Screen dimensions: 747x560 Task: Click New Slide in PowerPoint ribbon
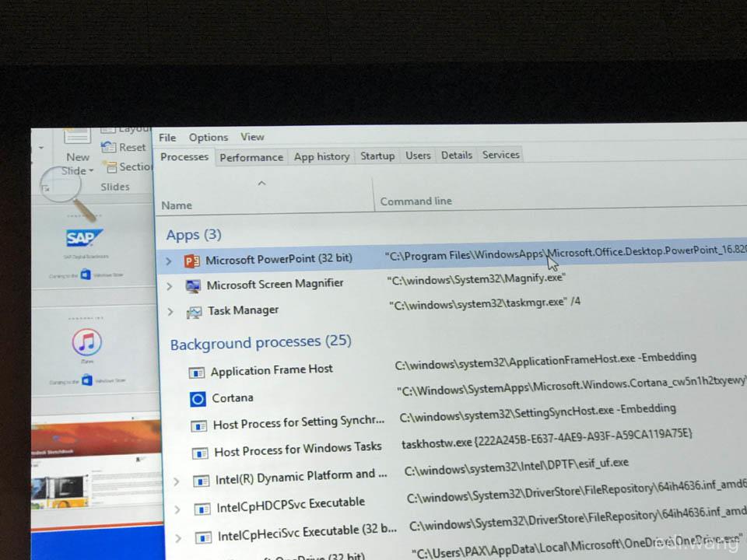tap(78, 152)
